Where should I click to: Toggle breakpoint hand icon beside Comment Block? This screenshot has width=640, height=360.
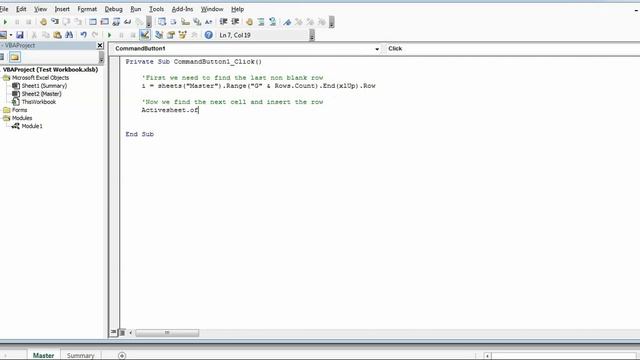tap(249, 22)
